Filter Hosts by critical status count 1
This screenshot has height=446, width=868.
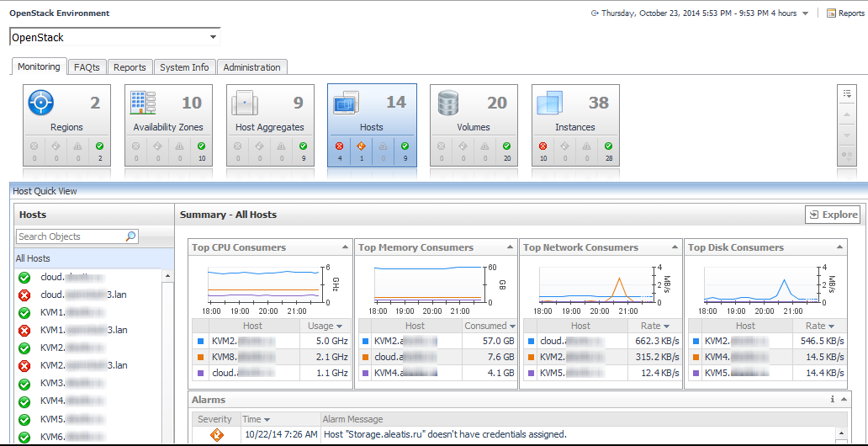click(x=361, y=151)
